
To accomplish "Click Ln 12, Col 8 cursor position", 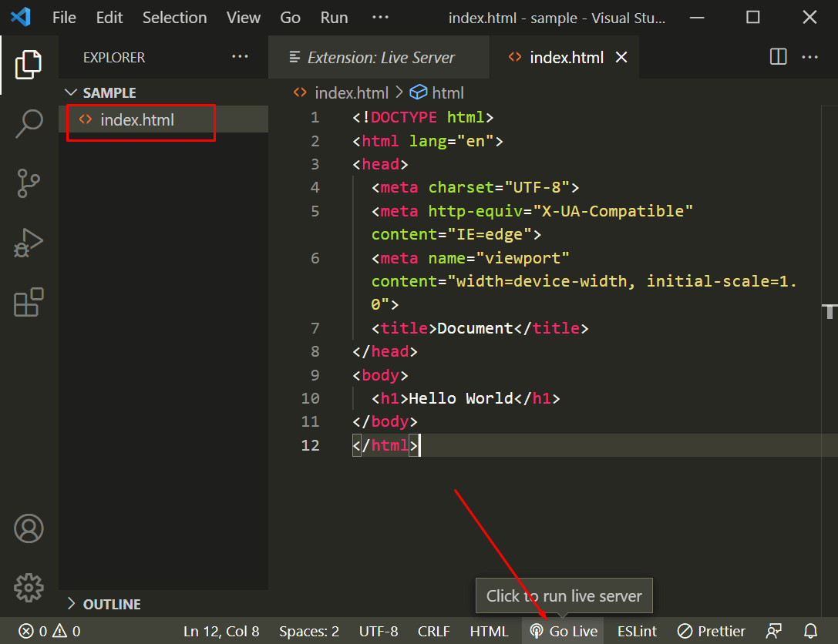I will click(x=221, y=631).
